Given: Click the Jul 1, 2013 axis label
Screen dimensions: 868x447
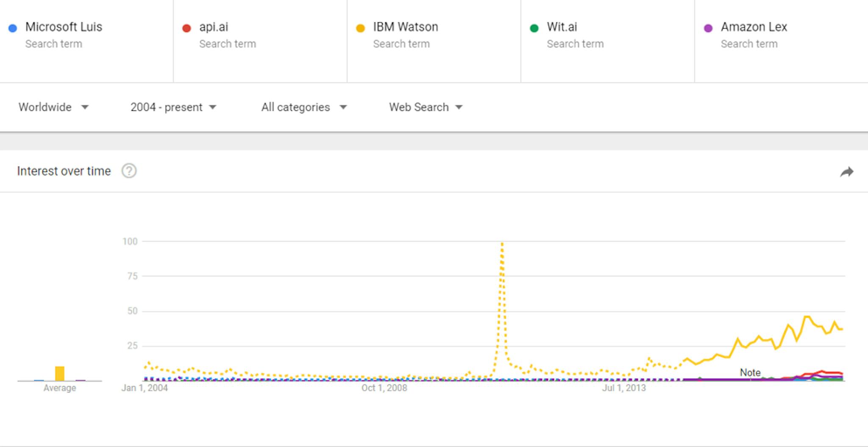Looking at the screenshot, I should [x=623, y=388].
